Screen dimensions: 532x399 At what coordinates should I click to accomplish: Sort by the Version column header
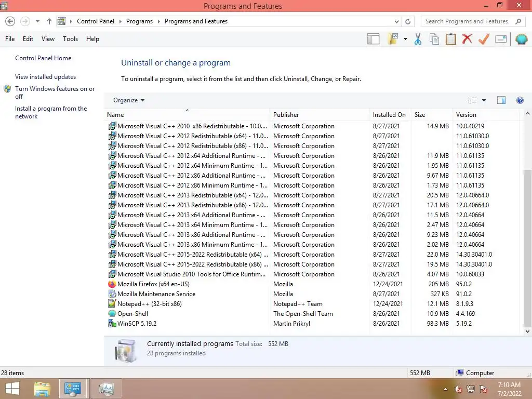pos(486,115)
